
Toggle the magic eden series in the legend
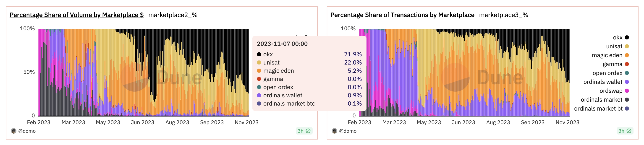tap(610, 55)
